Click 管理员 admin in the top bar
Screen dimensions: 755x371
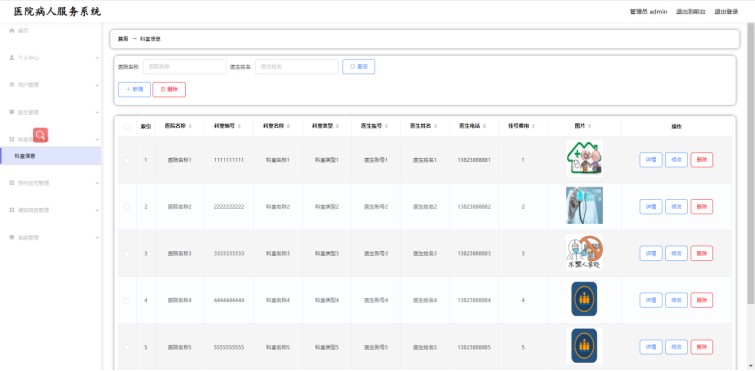point(648,12)
